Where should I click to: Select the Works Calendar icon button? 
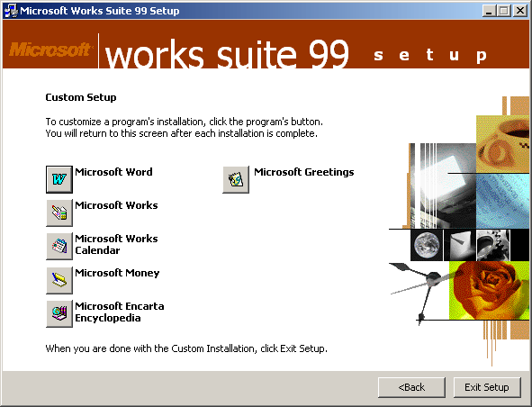[x=59, y=247]
